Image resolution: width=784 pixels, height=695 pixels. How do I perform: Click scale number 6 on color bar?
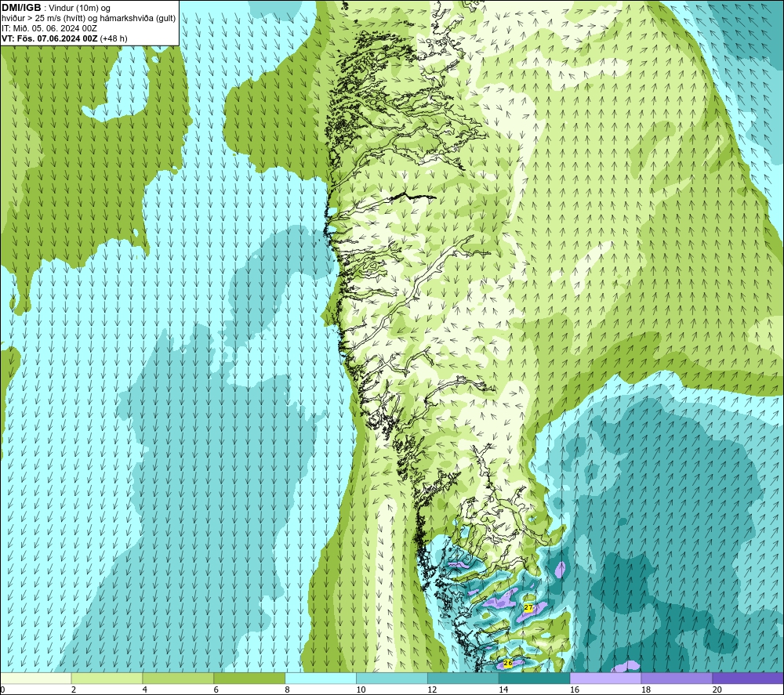point(216,690)
